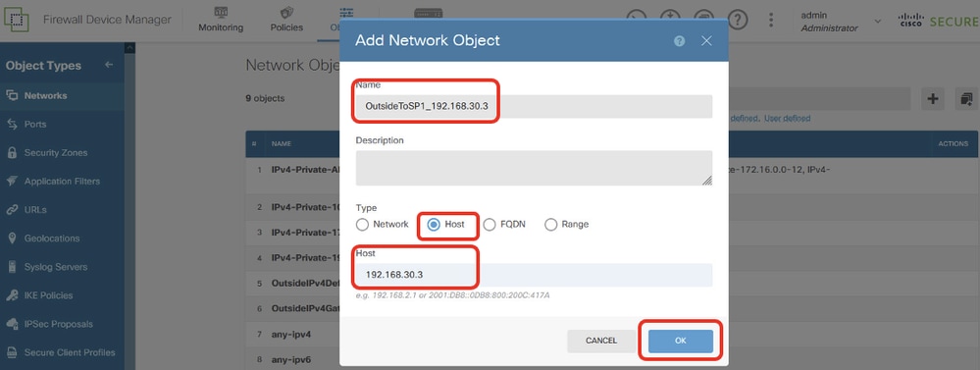
Task: Open the Policies tab
Action: [286, 20]
